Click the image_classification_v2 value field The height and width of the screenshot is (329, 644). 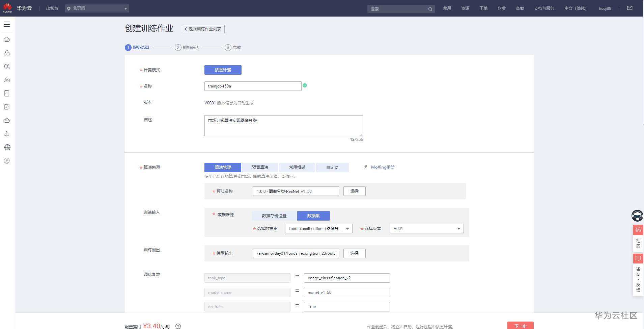(x=347, y=278)
